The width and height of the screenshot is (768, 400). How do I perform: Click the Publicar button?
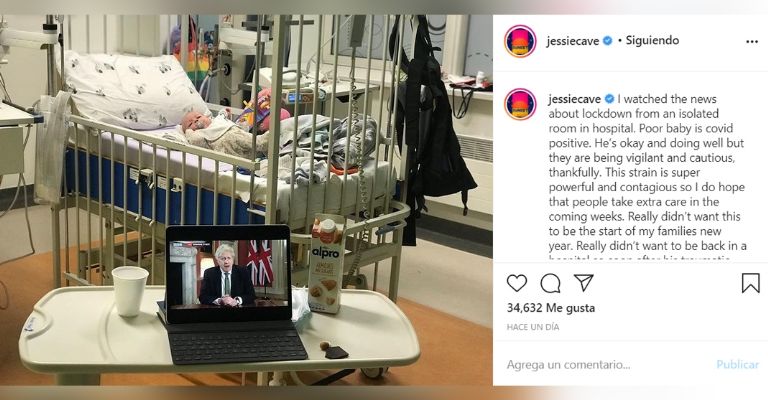737,365
